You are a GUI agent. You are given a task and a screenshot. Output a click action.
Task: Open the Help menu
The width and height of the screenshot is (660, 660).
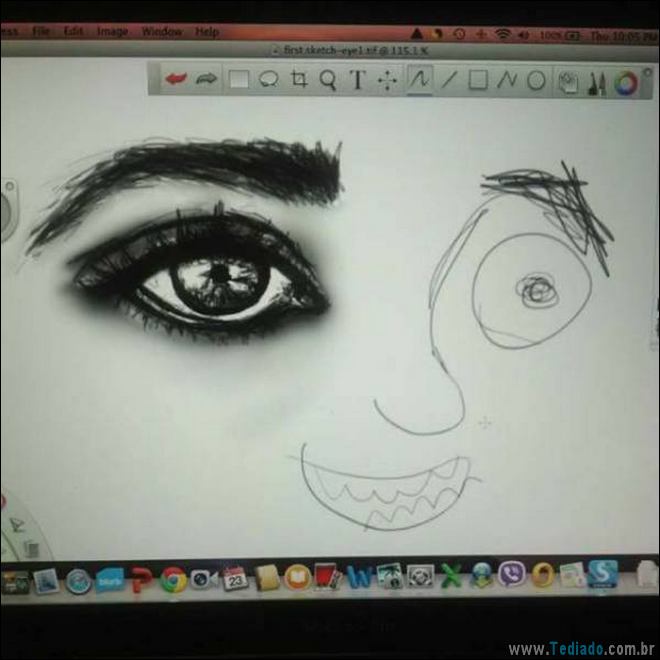click(x=207, y=32)
